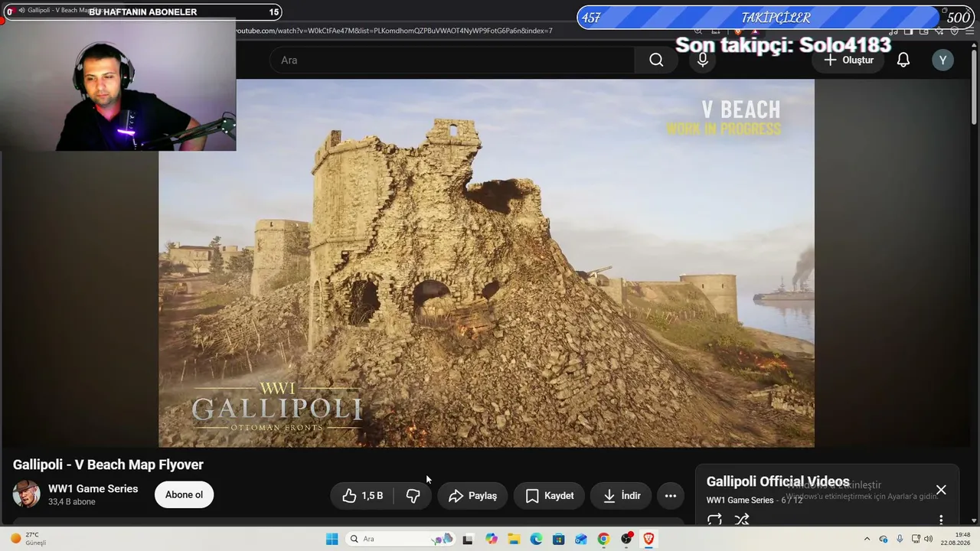Click the Paylaş share button
Image resolution: width=980 pixels, height=551 pixels.
tap(472, 496)
